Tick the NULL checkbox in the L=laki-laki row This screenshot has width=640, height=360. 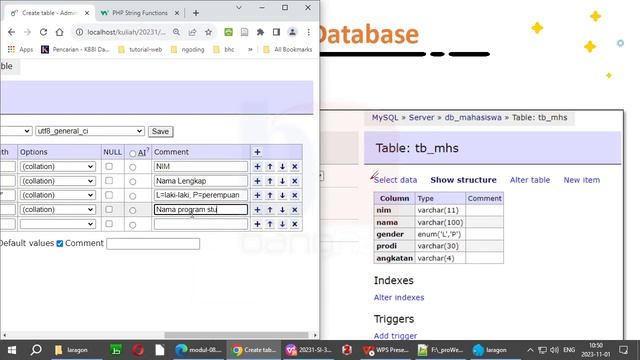(109, 195)
